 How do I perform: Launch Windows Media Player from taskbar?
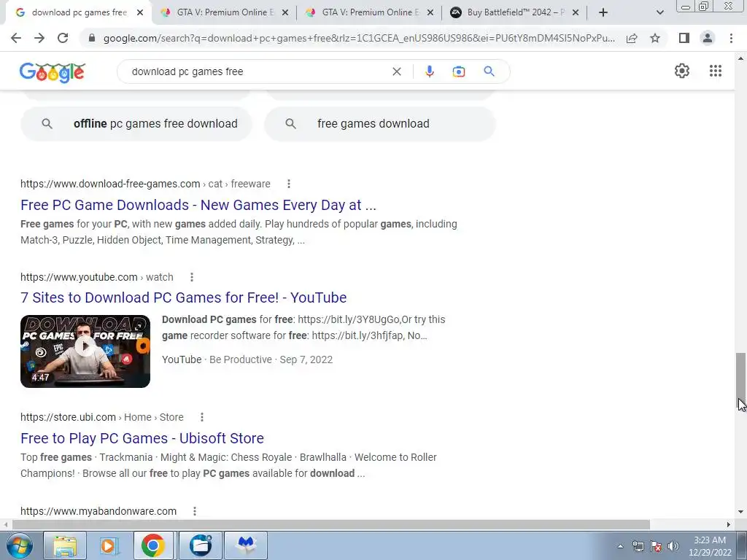coord(109,545)
